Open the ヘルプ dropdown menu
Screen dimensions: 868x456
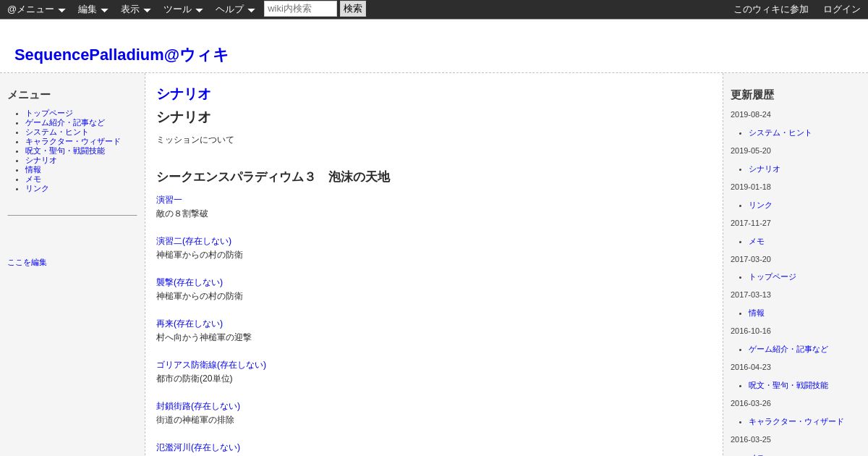[x=235, y=9]
